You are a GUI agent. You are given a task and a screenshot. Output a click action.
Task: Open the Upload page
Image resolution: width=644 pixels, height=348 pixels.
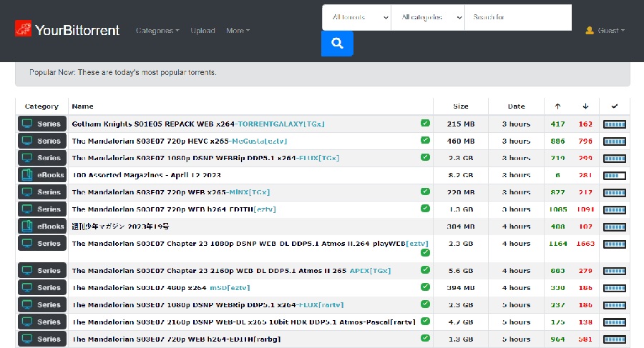(x=203, y=30)
